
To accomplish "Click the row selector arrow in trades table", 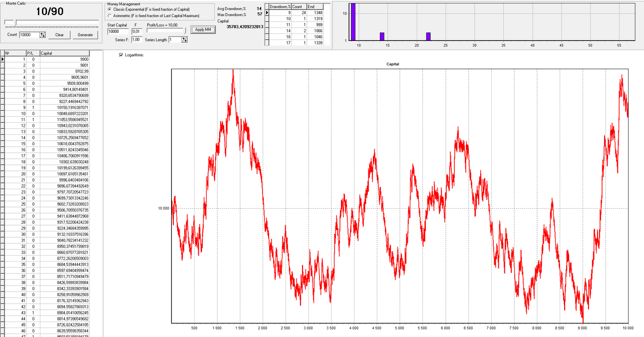I will click(2, 59).
